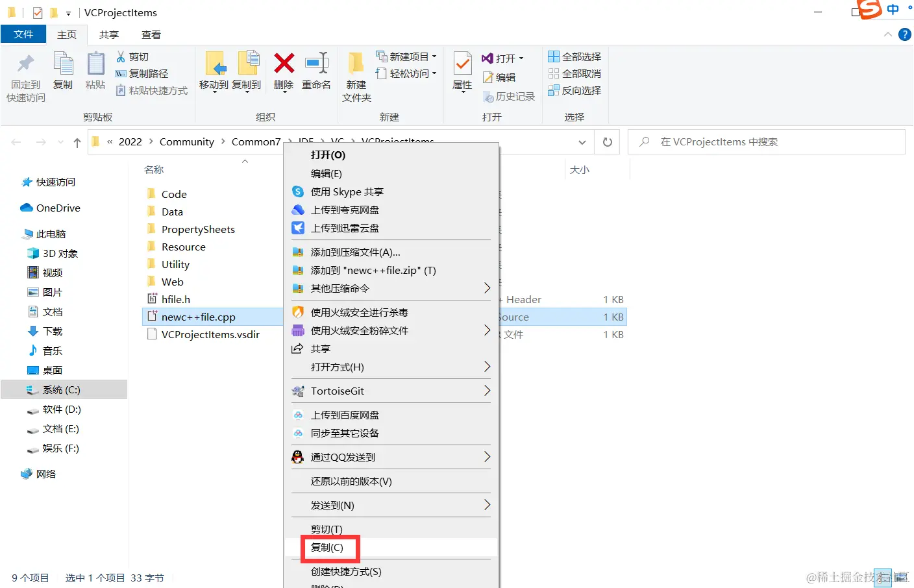The width and height of the screenshot is (914, 588).
Task: Expand Open with (打开方式) submenu
Action: coord(391,367)
